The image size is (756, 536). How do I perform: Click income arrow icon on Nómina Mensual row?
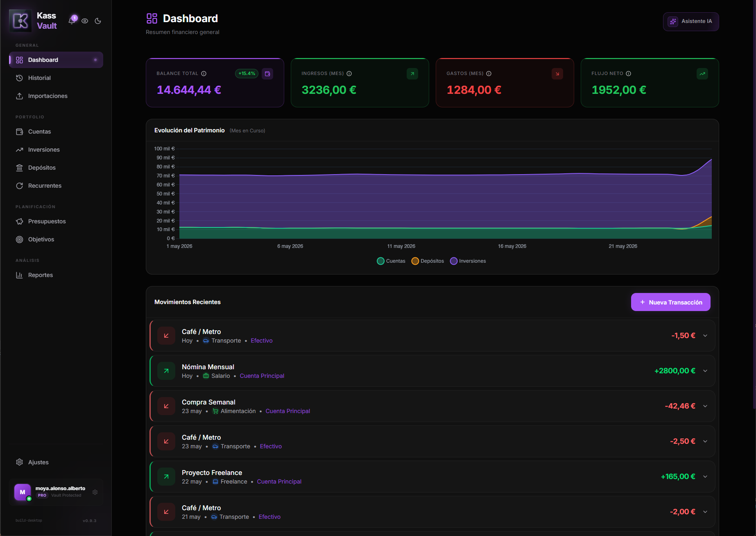[166, 371]
